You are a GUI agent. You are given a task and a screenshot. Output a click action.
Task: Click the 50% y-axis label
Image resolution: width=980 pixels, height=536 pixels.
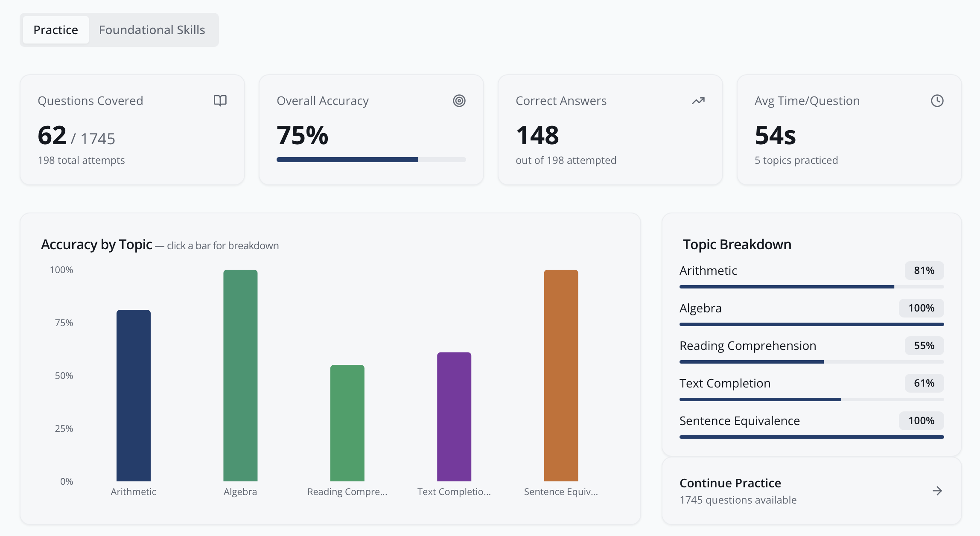tap(64, 376)
